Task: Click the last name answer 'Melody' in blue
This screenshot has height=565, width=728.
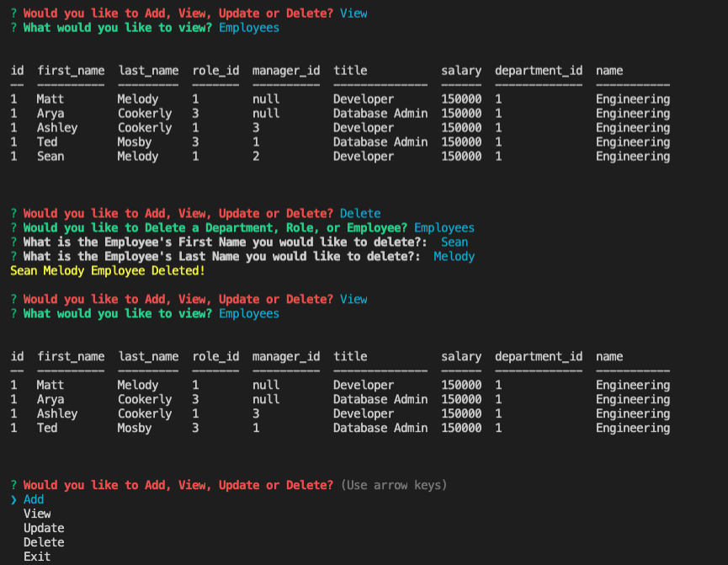Action: (454, 257)
